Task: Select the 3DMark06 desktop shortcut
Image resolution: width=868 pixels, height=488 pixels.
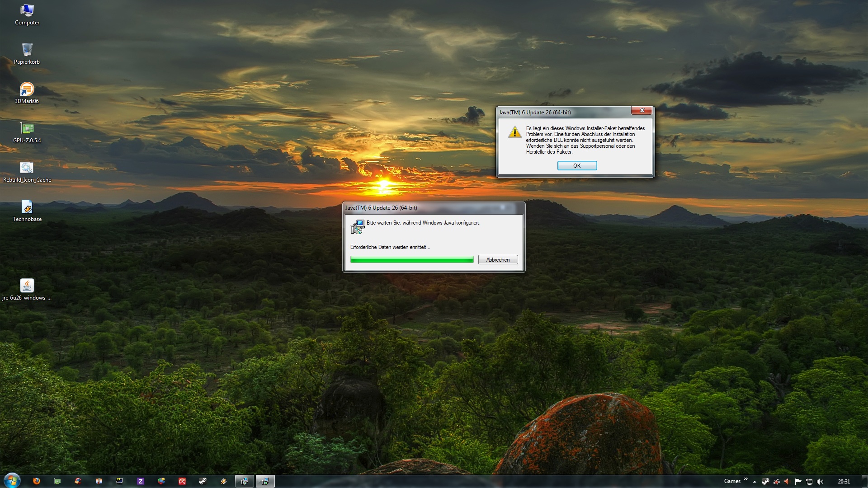Action: (27, 93)
